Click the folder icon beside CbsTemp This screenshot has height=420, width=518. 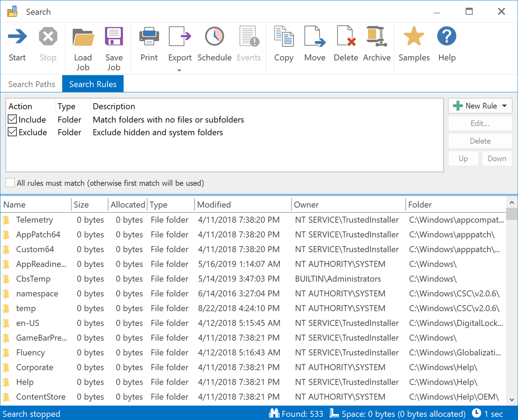[x=6, y=279]
